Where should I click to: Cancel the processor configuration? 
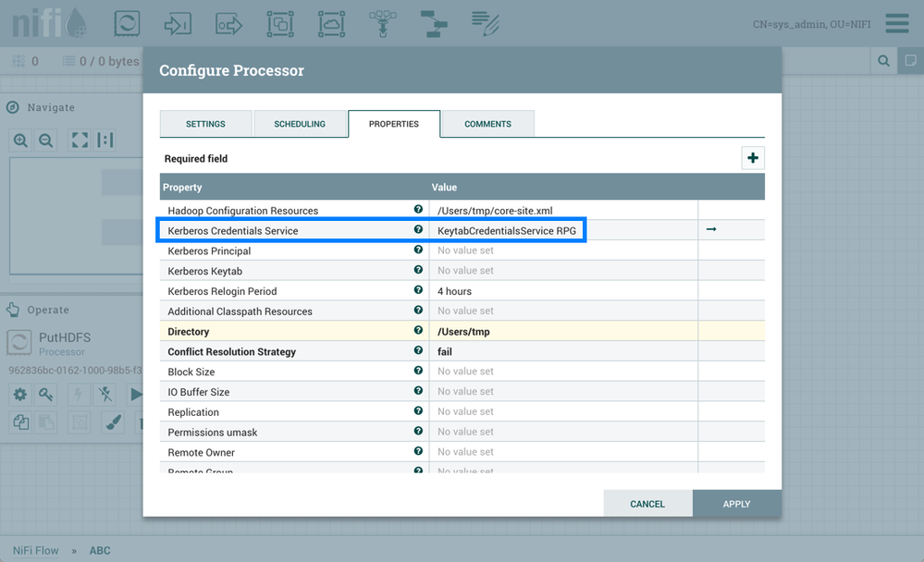coord(647,504)
